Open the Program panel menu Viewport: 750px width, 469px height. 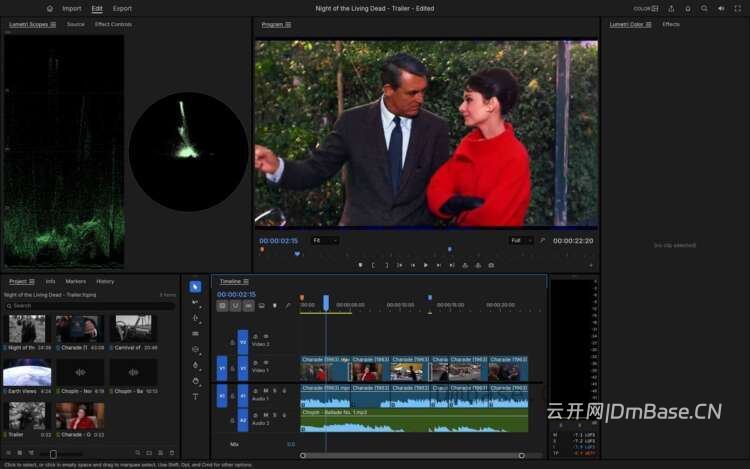point(288,24)
